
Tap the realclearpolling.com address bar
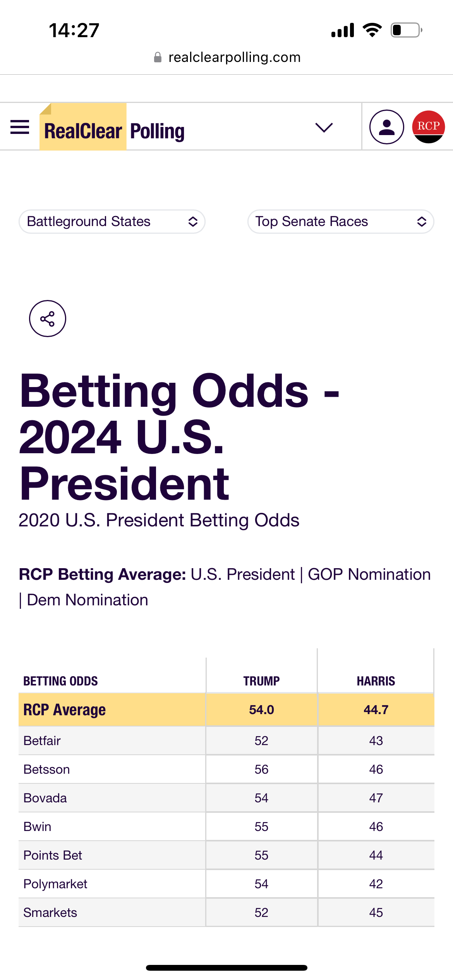[x=227, y=57]
